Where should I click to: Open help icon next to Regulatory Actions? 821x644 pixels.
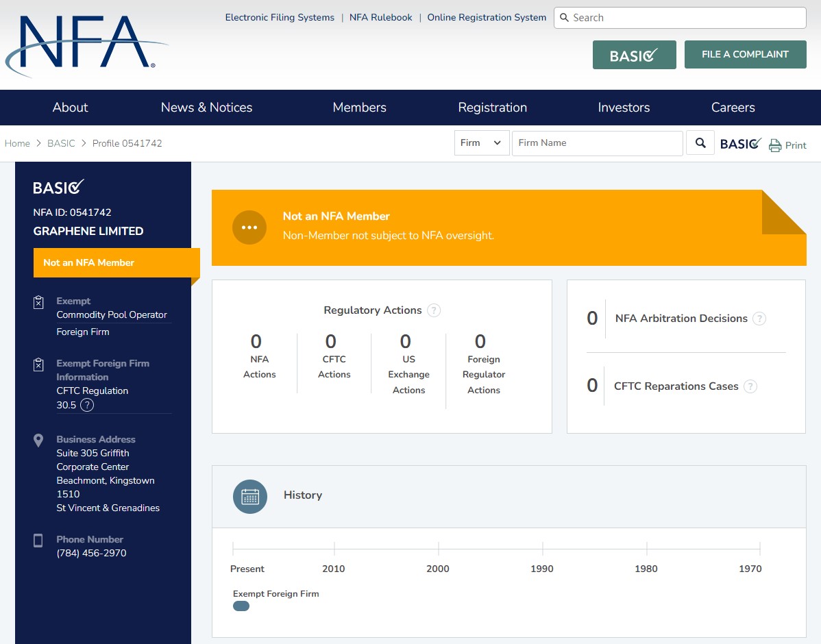434,310
